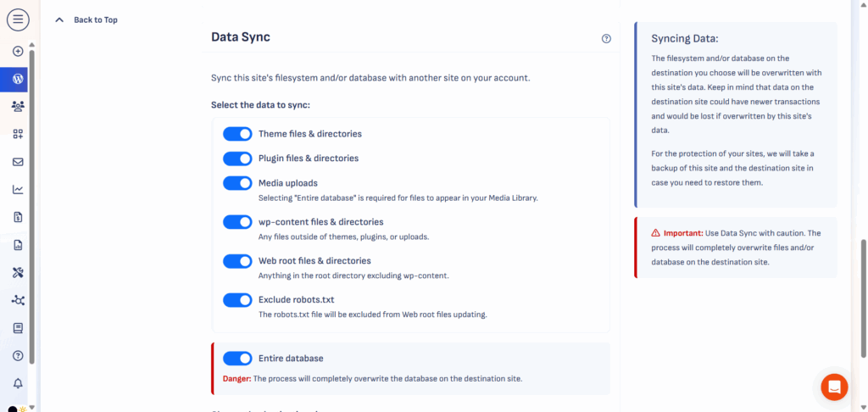The image size is (868, 412).
Task: Click the Data Sync help icon
Action: point(606,38)
